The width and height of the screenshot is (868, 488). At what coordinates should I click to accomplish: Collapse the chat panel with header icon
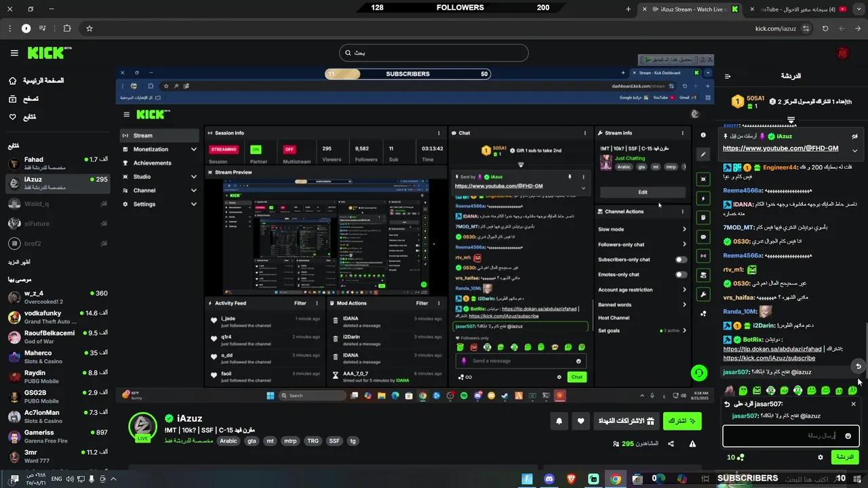coord(728,77)
